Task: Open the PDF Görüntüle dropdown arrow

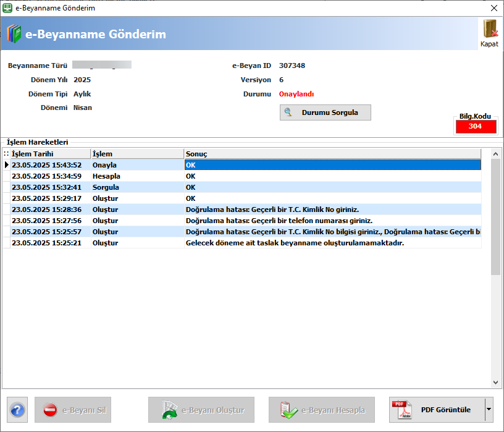Action: coord(489,410)
